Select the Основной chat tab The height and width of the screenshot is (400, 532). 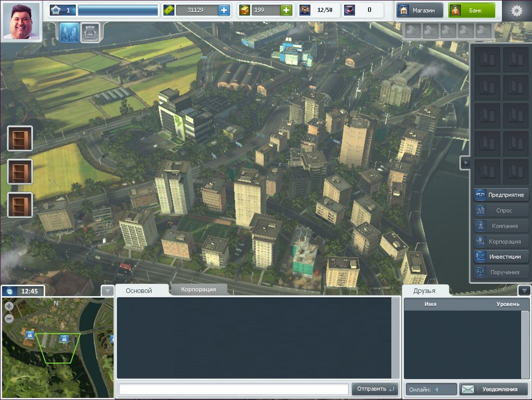(139, 290)
